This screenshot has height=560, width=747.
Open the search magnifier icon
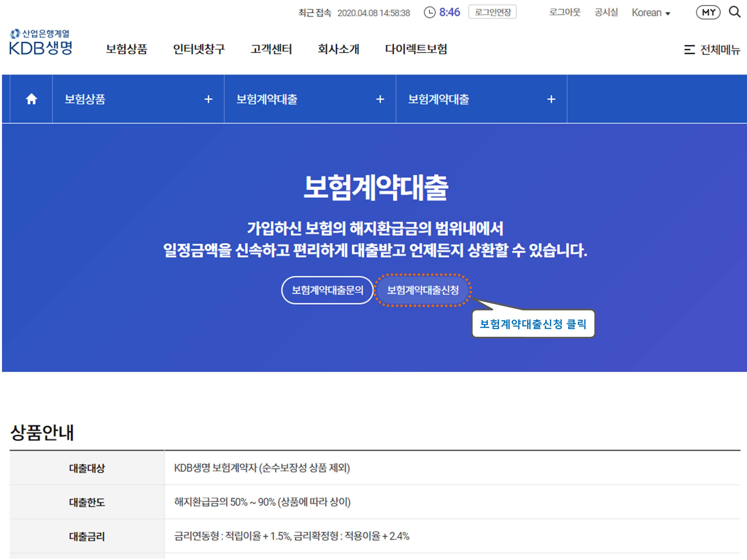click(734, 12)
